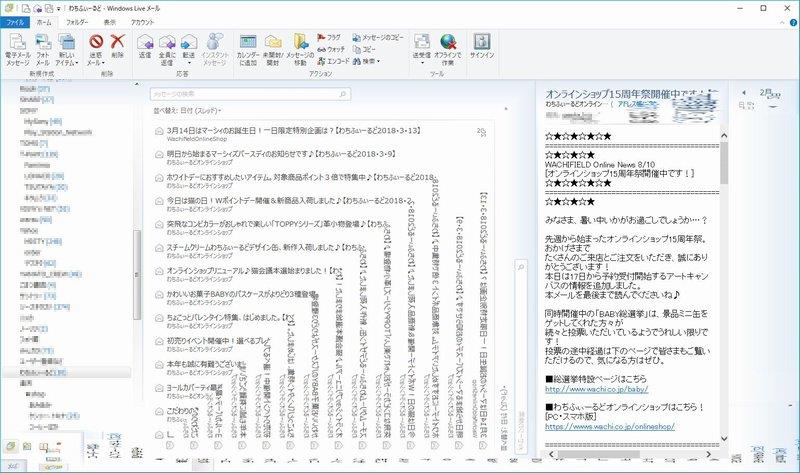Viewport: 800px width, 473px height.
Task: Reply using the 返信 button
Action: tap(145, 46)
